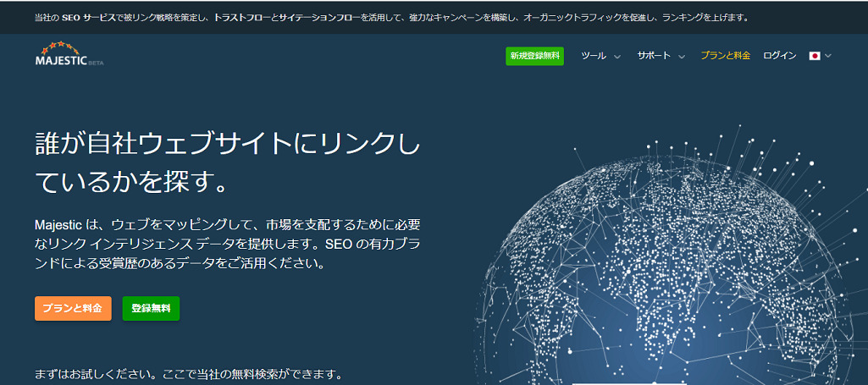Click the Majestic logo in the header

[61, 60]
